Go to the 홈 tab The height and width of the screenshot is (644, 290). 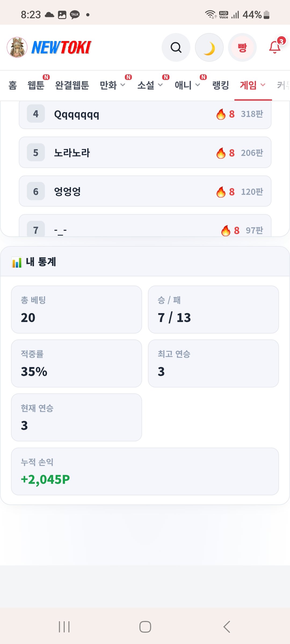click(13, 85)
